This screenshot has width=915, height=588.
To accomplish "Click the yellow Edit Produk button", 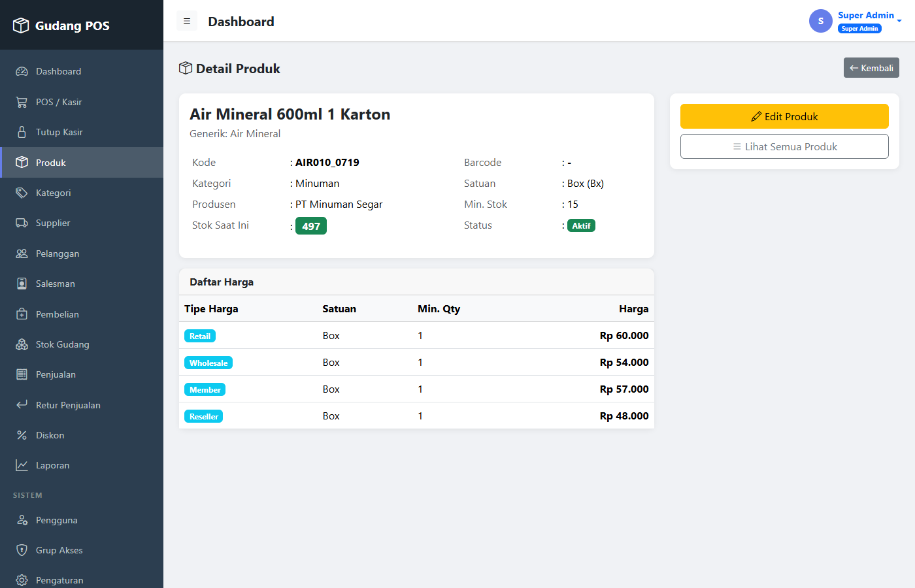I will point(784,116).
